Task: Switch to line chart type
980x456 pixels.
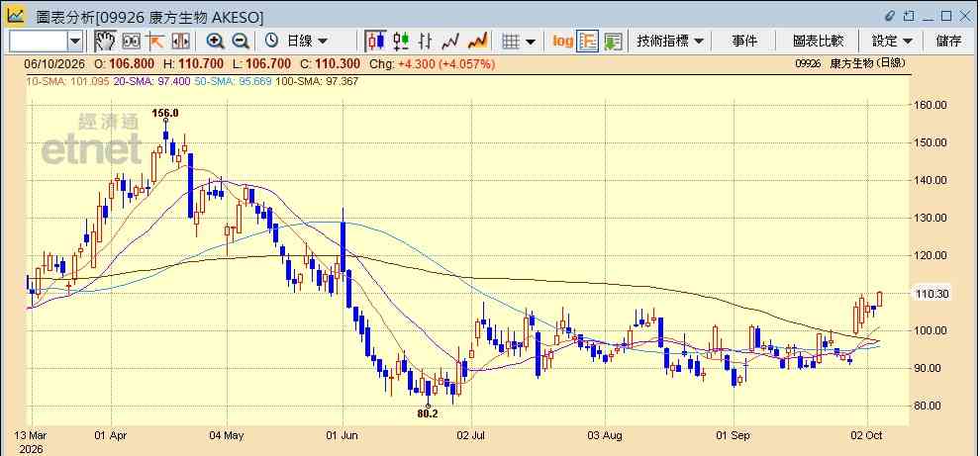Action: [450, 42]
